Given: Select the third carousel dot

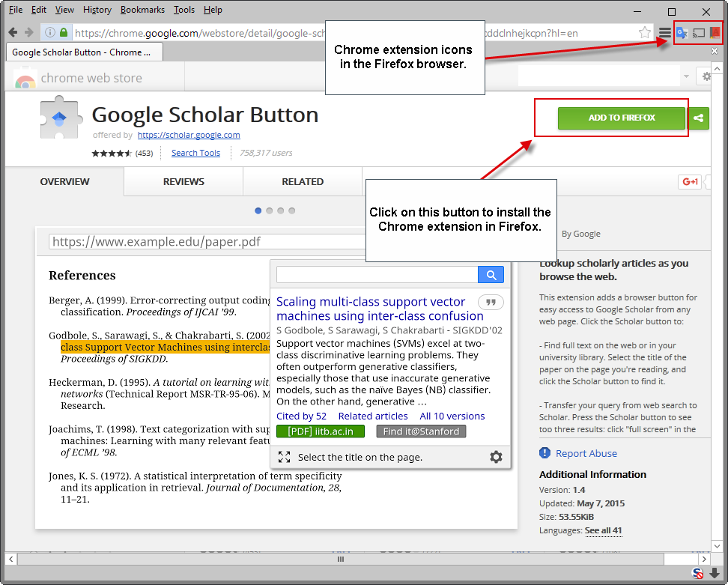Looking at the screenshot, I should coord(280,210).
